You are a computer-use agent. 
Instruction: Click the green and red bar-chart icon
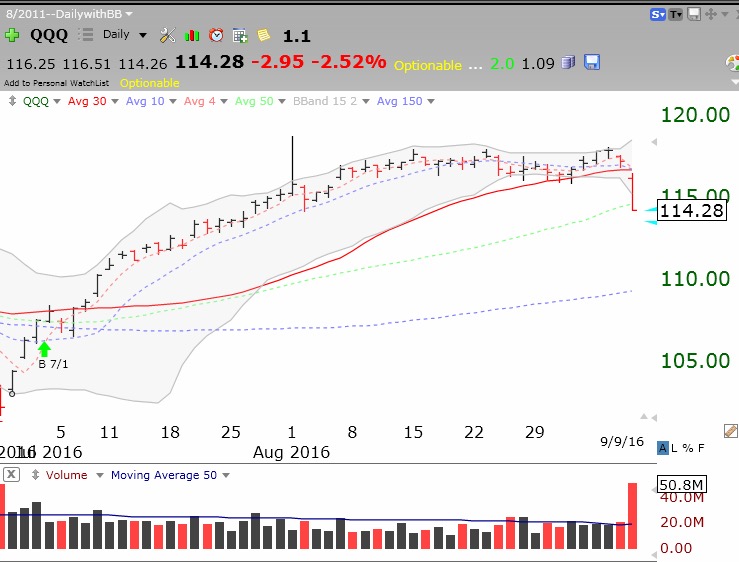(x=192, y=35)
